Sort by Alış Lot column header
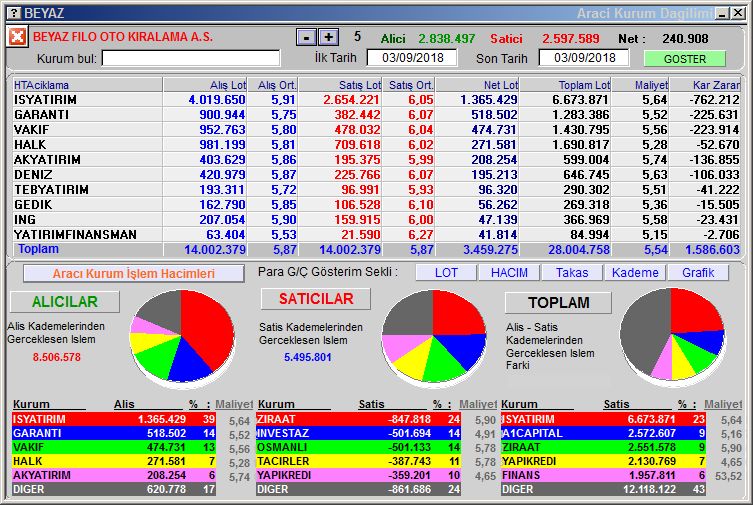 pos(206,85)
